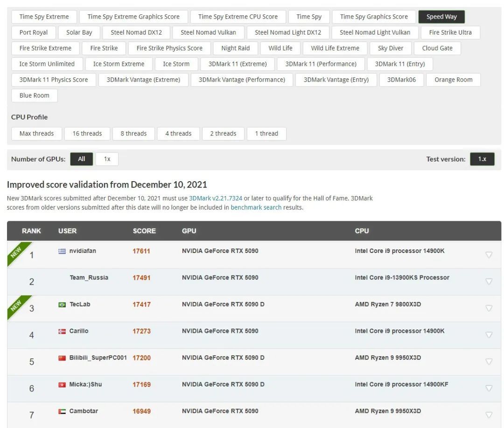
Task: Select All under Number of GPUs
Action: [82, 159]
